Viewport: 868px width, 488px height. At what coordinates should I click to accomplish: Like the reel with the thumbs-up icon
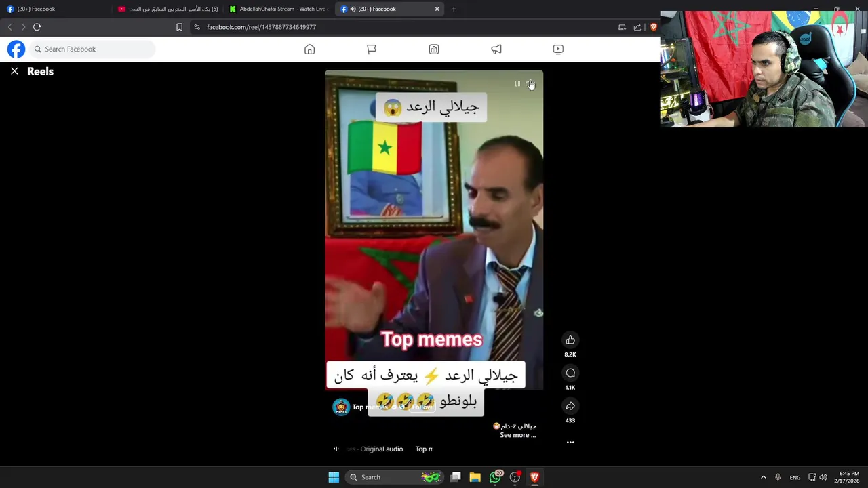click(570, 340)
